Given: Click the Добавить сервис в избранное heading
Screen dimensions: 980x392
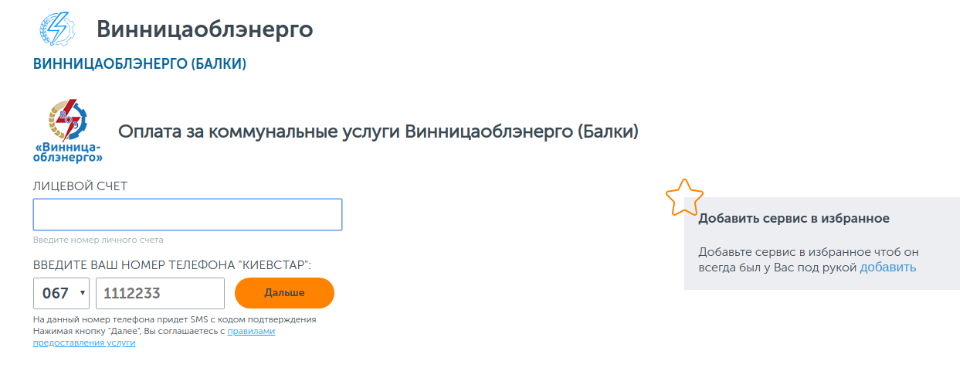Looking at the screenshot, I should (794, 219).
